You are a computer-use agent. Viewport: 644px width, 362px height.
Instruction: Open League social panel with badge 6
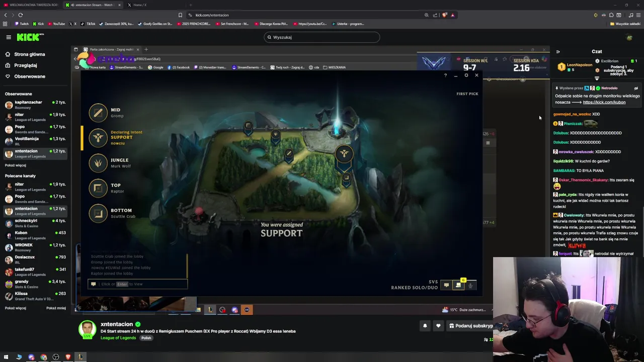pyautogui.click(x=458, y=285)
